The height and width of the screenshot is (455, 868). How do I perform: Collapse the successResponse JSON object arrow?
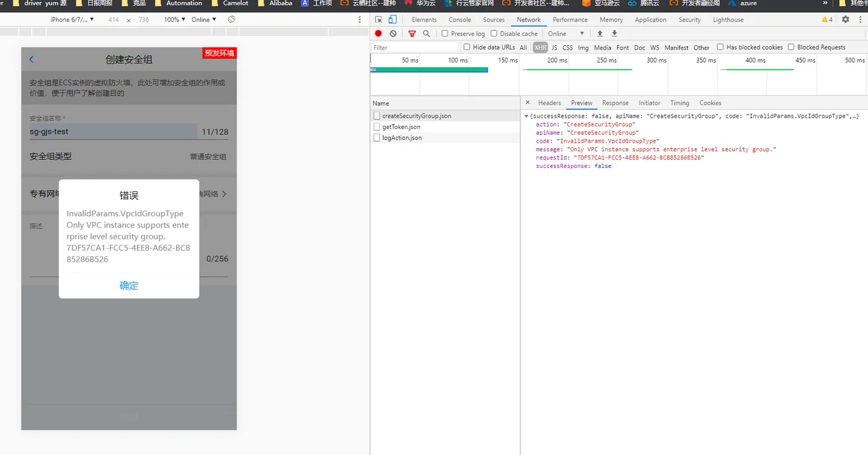tap(526, 117)
